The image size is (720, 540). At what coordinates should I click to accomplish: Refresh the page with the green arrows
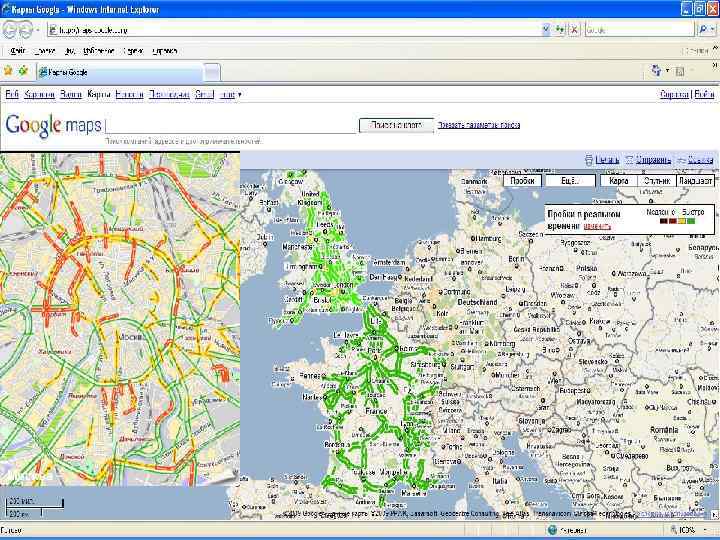point(559,30)
